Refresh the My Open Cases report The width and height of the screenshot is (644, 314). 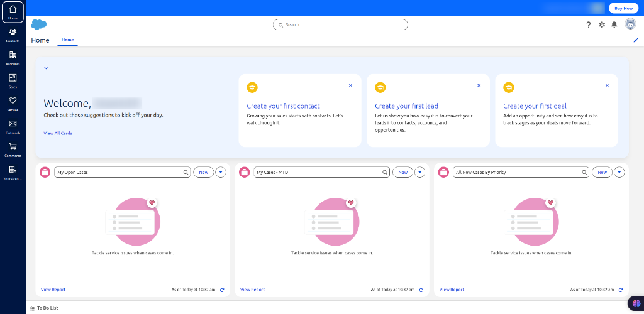tap(222, 290)
